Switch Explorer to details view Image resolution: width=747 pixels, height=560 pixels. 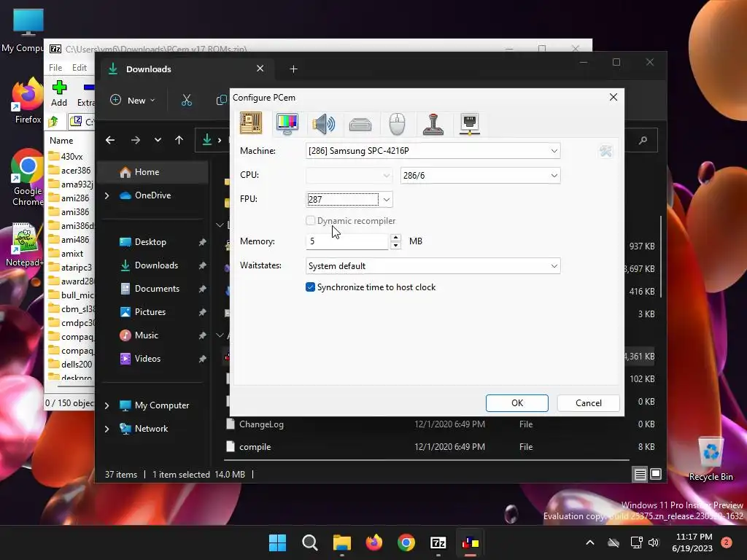(640, 474)
